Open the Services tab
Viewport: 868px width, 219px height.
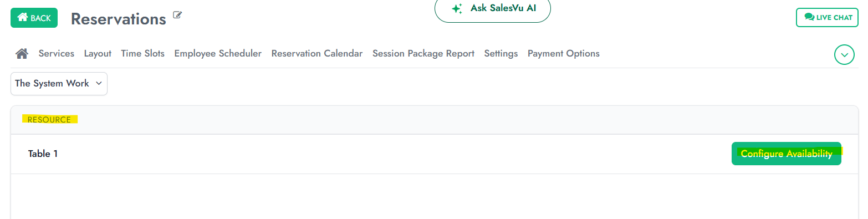[57, 53]
